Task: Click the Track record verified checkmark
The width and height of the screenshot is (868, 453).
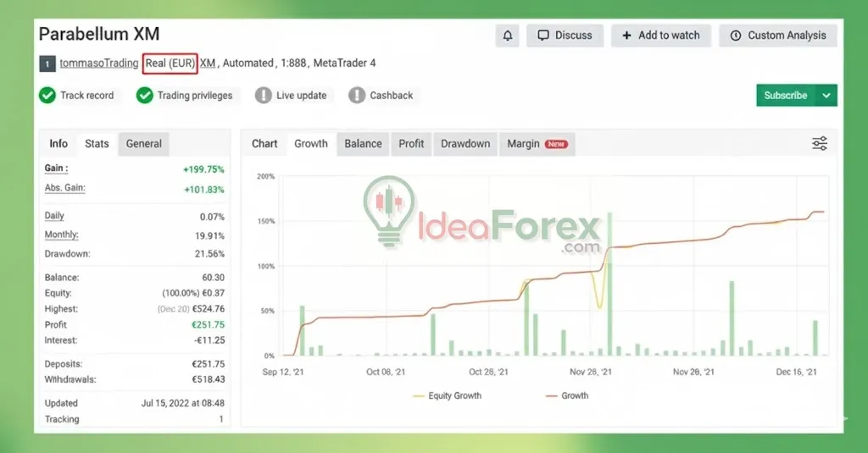Action: click(x=47, y=95)
